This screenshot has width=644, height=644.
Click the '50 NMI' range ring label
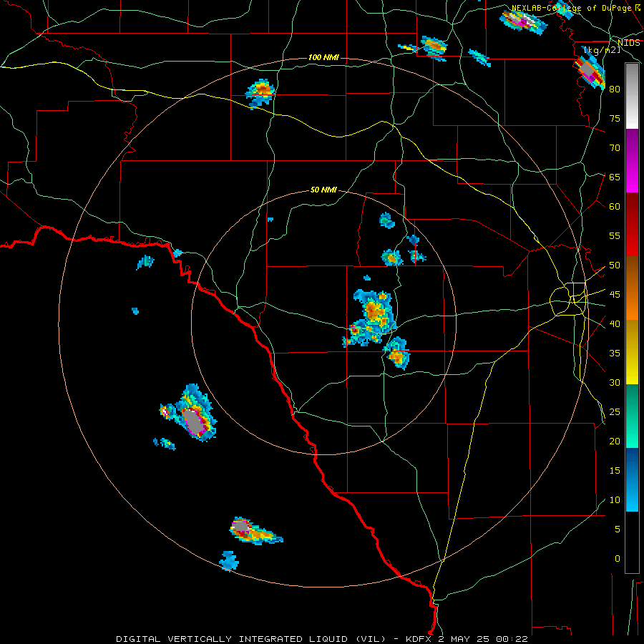[x=323, y=190]
